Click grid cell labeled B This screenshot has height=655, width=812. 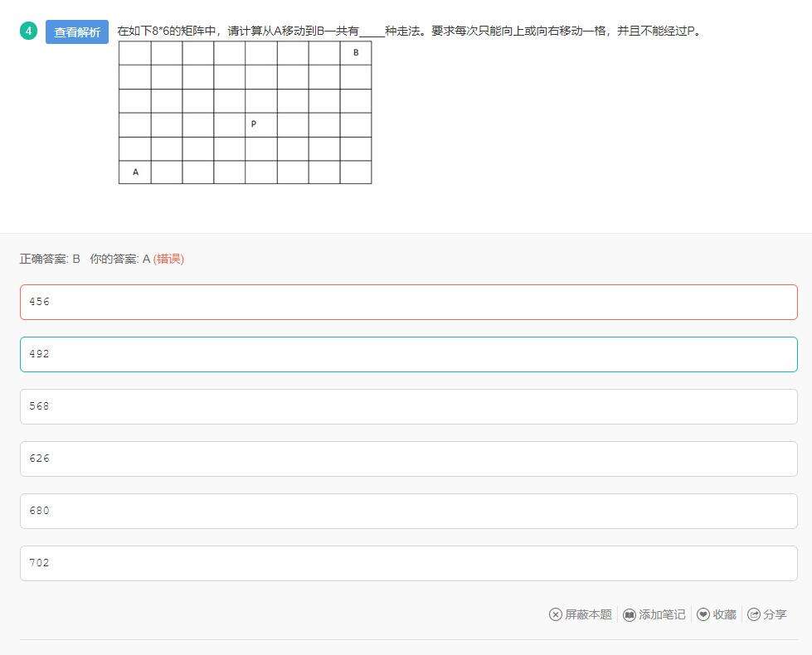click(356, 53)
